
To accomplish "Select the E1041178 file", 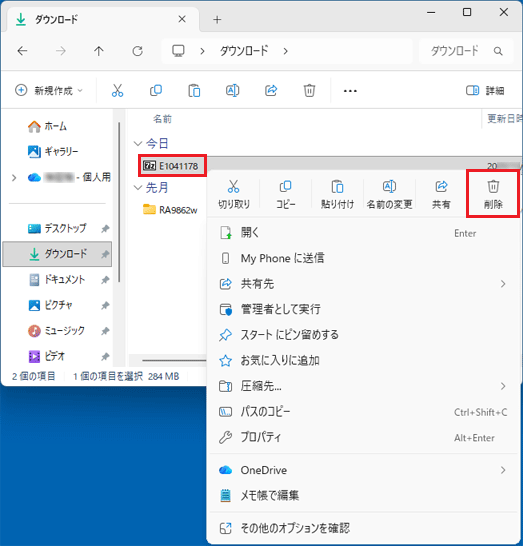I will (x=172, y=166).
